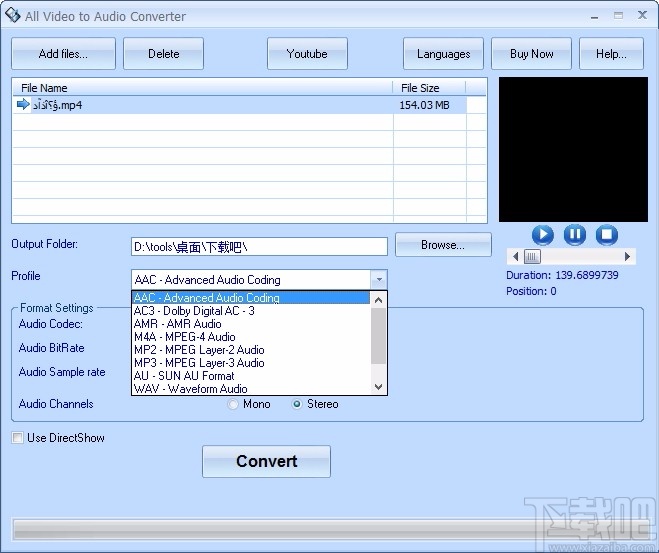Click the seek bar left arrow
The width and height of the screenshot is (659, 553).
coord(515,256)
